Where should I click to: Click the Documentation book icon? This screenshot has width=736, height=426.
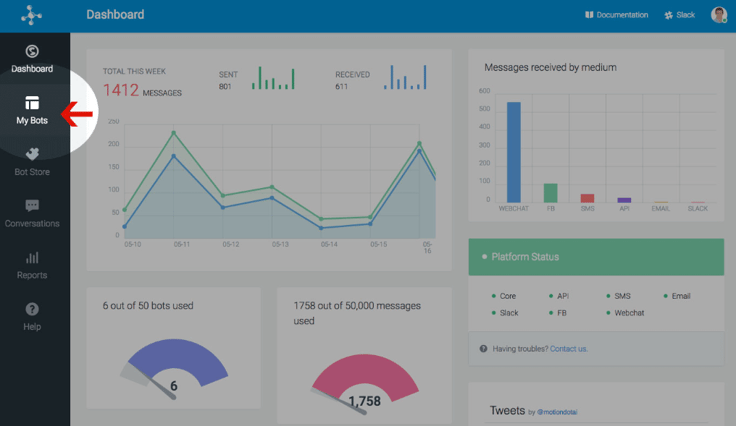[x=589, y=15]
